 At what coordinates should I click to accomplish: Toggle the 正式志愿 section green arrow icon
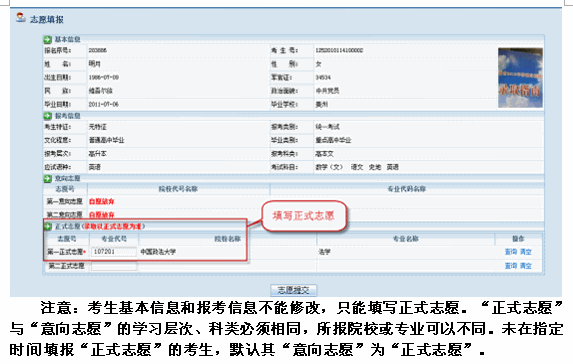point(48,226)
